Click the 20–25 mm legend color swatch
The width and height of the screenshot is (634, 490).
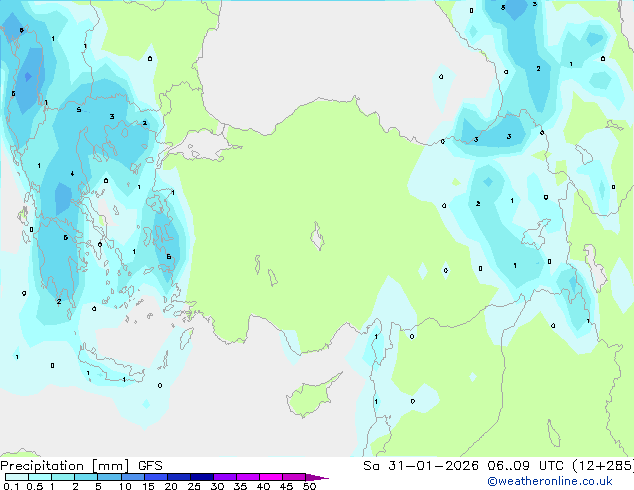[179, 477]
